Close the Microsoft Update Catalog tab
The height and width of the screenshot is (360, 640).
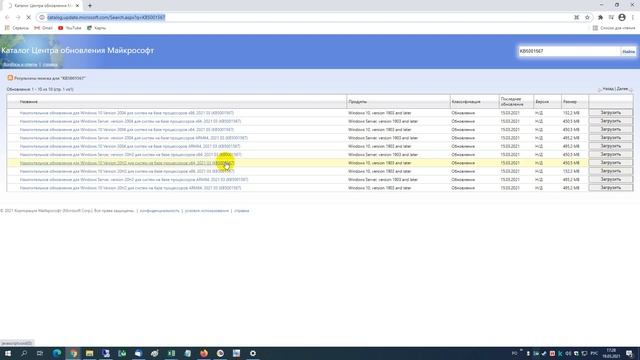[x=77, y=6]
